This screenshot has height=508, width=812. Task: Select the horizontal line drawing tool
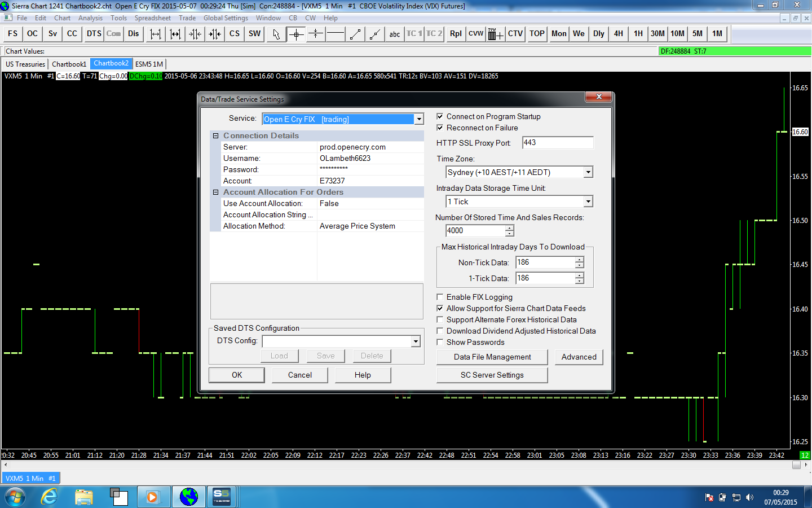coord(336,34)
